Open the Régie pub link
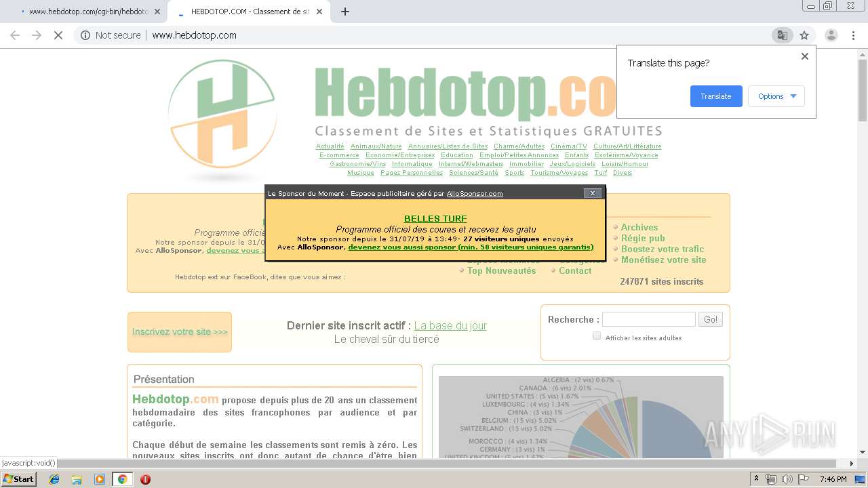This screenshot has height=488, width=868. pos(643,238)
